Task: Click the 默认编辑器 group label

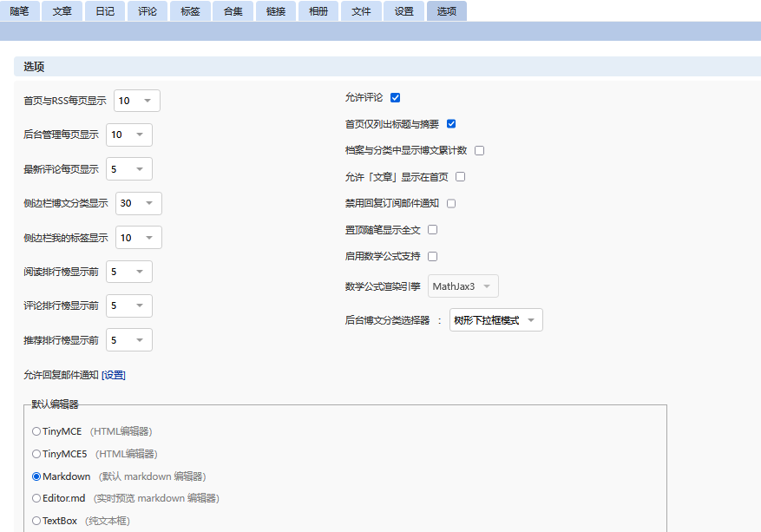Action: tap(55, 404)
